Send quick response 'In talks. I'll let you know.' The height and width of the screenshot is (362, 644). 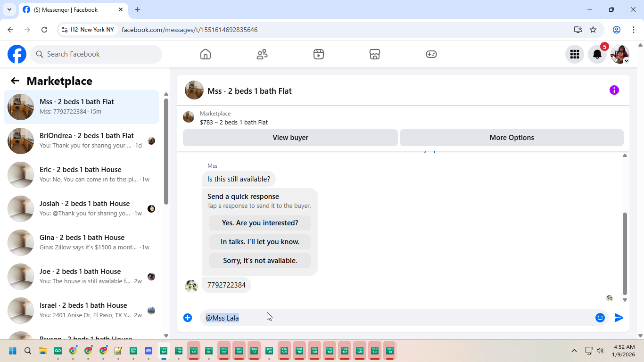coord(260,242)
